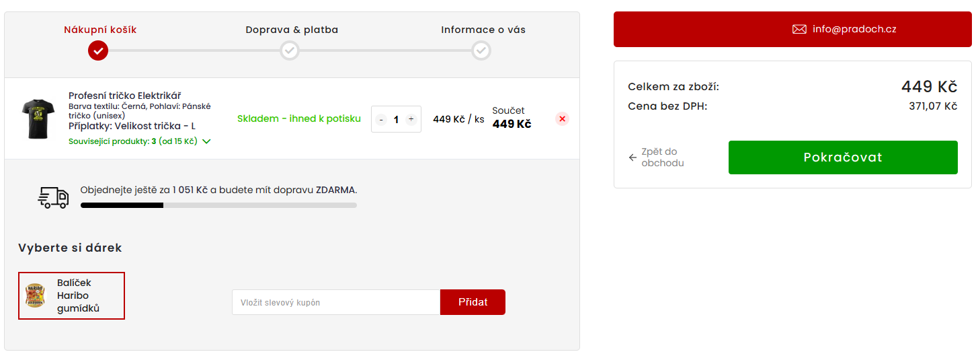Select the Balíček Haribo gumídků gift
The height and width of the screenshot is (356, 980).
(x=71, y=295)
